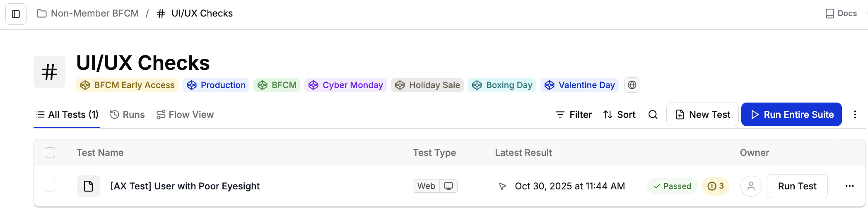The height and width of the screenshot is (220, 868).
Task: Click the Cyber Monday tag
Action: pyautogui.click(x=346, y=85)
